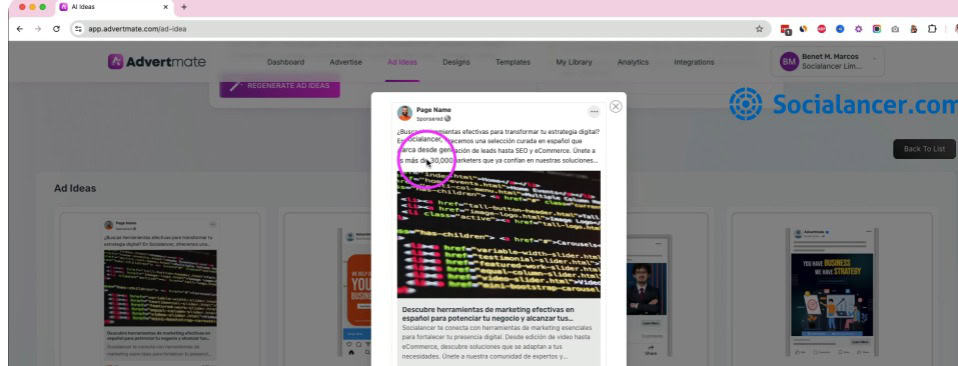The image size is (958, 366).
Task: Open the Integrations menu item
Action: coord(694,62)
